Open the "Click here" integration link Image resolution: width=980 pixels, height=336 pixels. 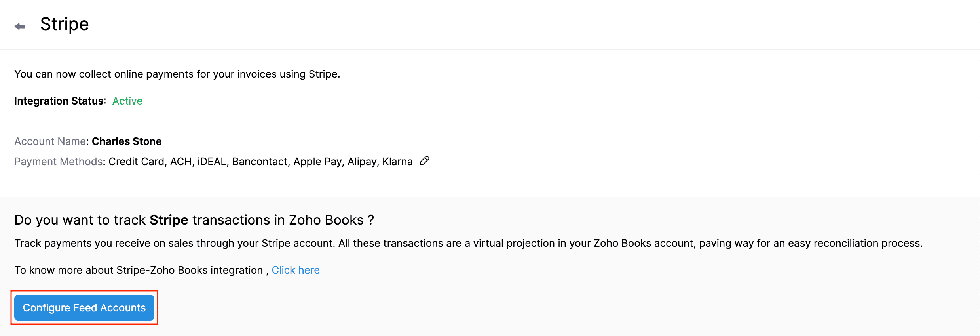[x=295, y=270]
